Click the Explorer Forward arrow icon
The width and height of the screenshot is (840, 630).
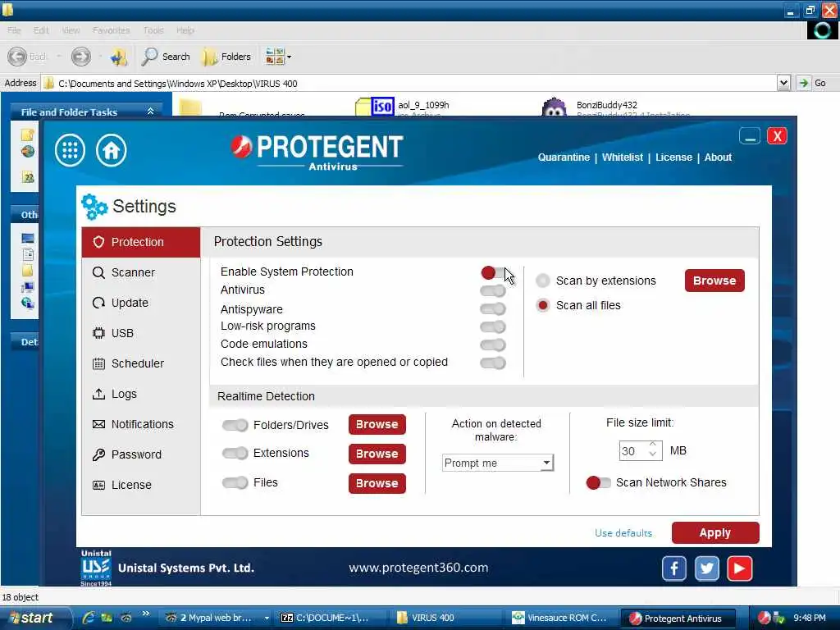(x=81, y=57)
